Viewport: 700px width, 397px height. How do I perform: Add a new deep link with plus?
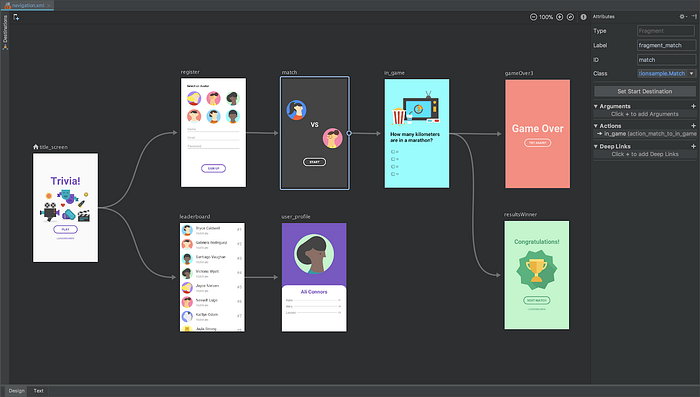click(693, 146)
